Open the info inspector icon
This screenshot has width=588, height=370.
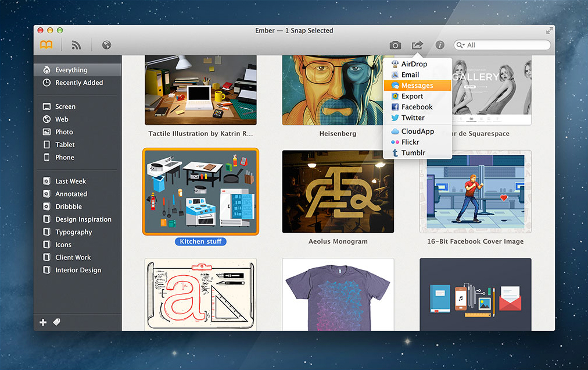pyautogui.click(x=440, y=45)
